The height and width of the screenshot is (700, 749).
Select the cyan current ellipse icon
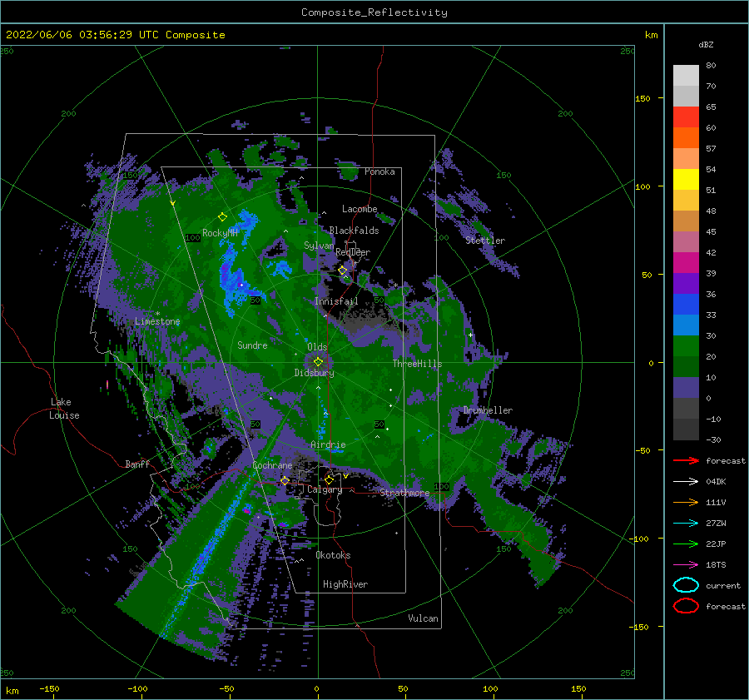(686, 585)
